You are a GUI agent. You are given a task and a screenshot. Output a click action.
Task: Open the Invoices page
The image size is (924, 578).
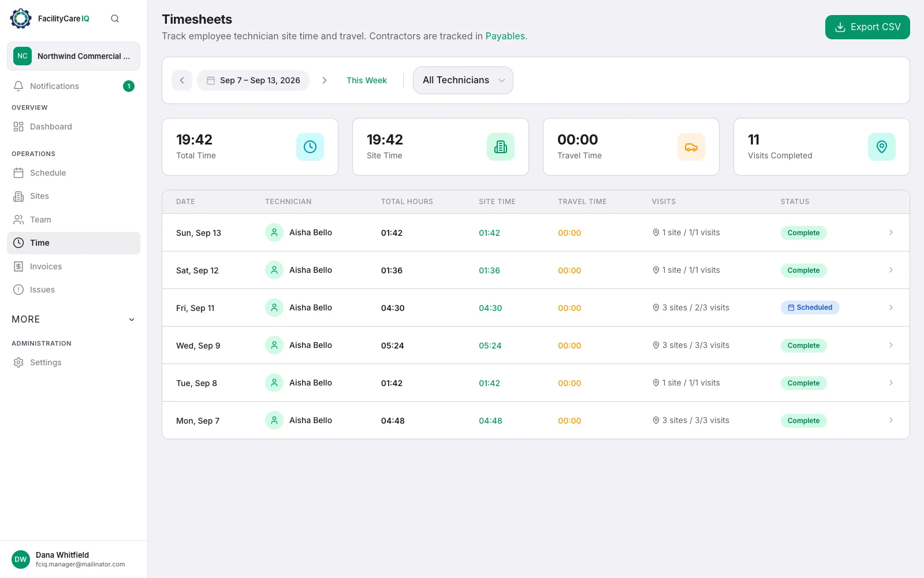[x=73, y=266]
